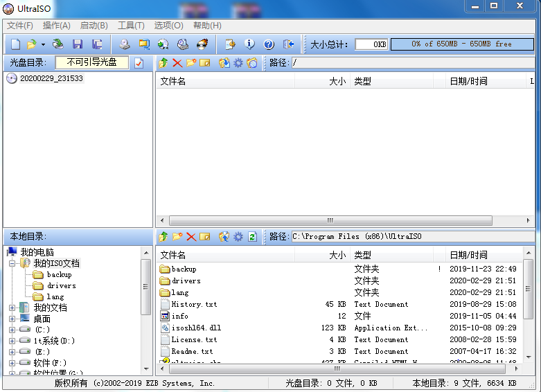Click the Make CD/DVD Image drive icon
Screen dimensions: 541x392
(x=125, y=44)
